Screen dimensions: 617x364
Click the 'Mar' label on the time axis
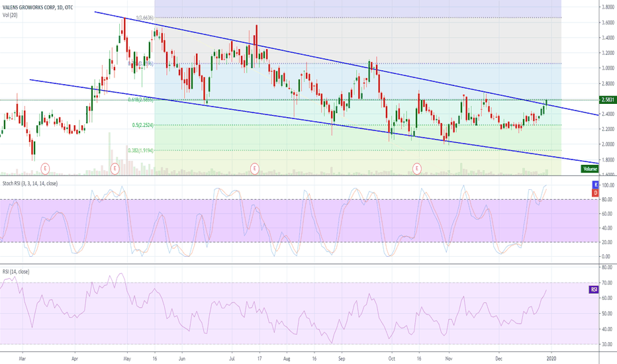tap(22, 359)
